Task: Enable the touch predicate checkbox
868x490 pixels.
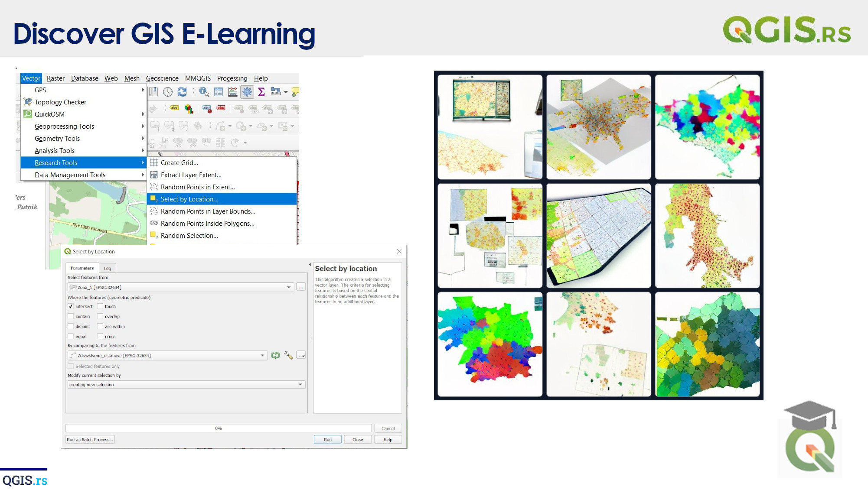Action: 100,306
